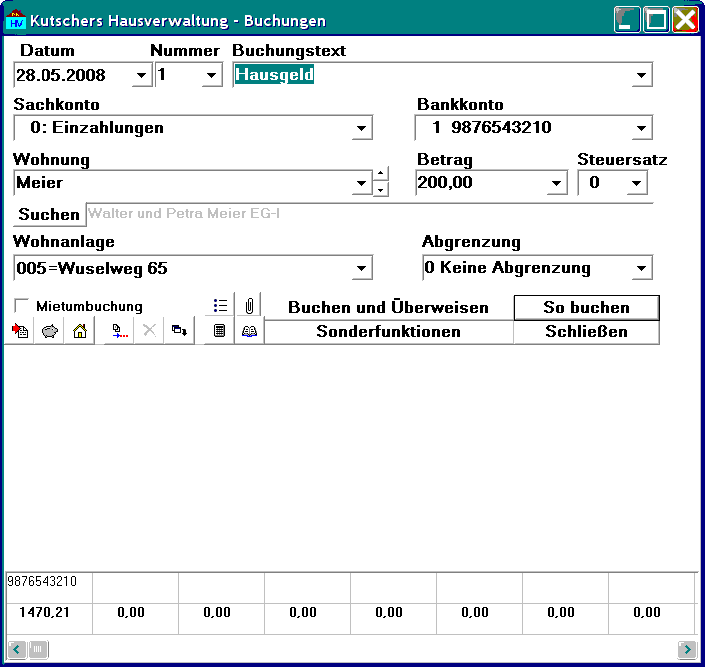Viewport: 705px width, 667px height.
Task: Click the HV house icon in title bar
Action: point(16,20)
